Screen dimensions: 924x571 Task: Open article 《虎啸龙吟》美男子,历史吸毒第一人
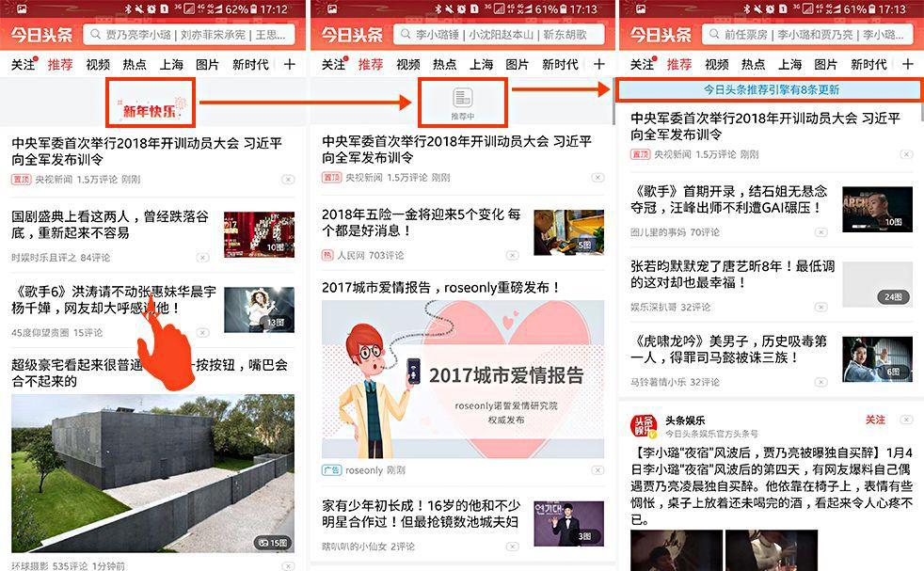coord(729,349)
